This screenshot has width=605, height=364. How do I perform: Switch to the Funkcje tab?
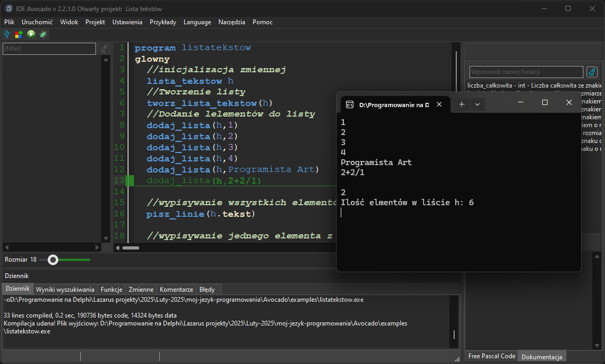click(x=111, y=289)
